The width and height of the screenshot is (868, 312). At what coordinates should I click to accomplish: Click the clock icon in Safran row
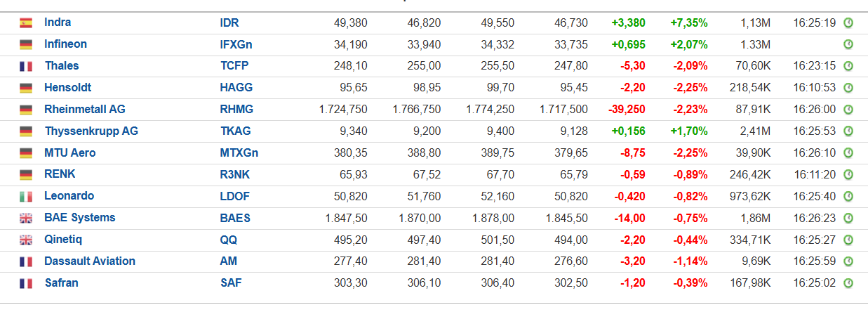click(848, 284)
